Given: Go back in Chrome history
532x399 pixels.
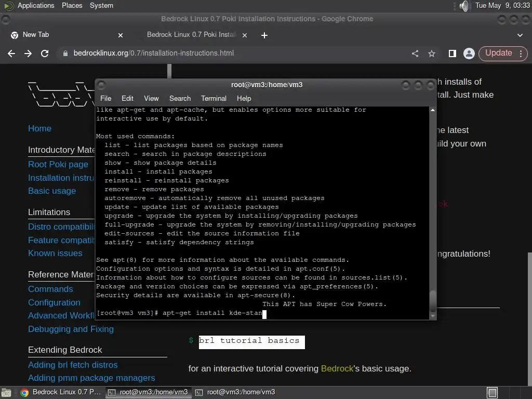Looking at the screenshot, I should [11, 54].
